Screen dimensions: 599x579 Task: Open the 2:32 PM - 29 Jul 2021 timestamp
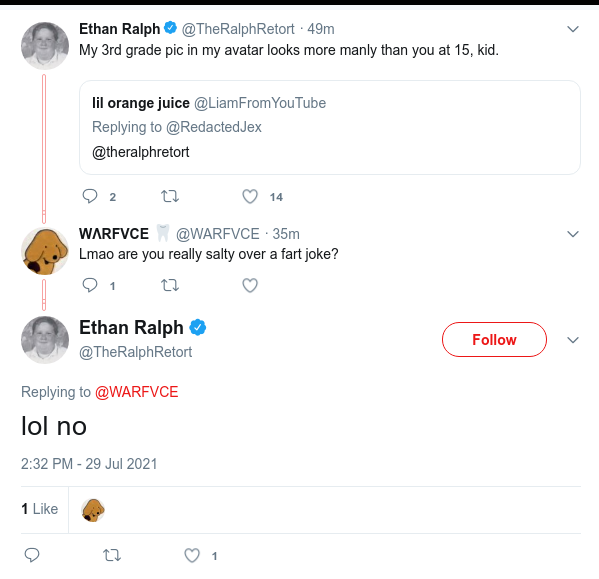click(89, 464)
